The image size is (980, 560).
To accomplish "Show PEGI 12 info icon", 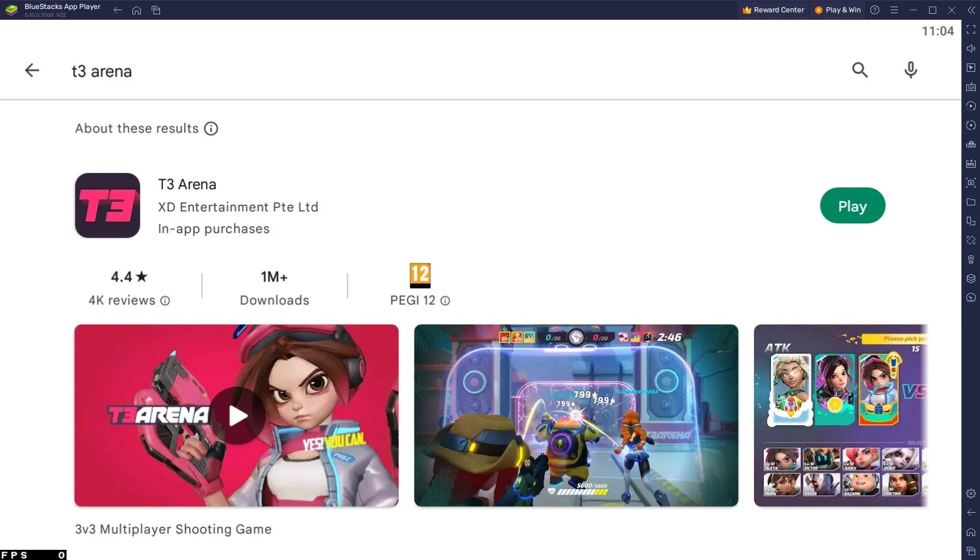I will (x=445, y=301).
